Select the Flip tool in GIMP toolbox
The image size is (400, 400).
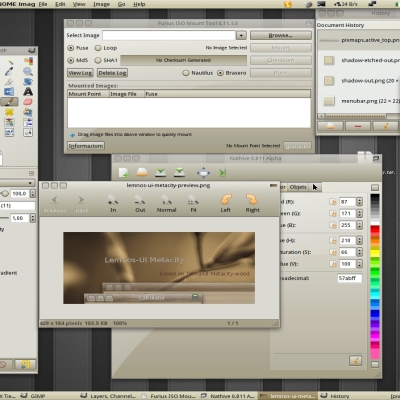(x=9, y=92)
